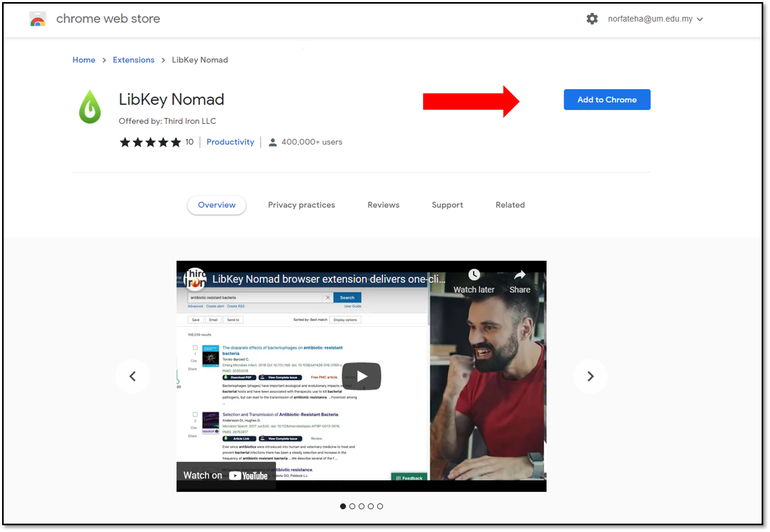770x532 pixels.
Task: Click the Watch on YouTube button
Action: [226, 476]
